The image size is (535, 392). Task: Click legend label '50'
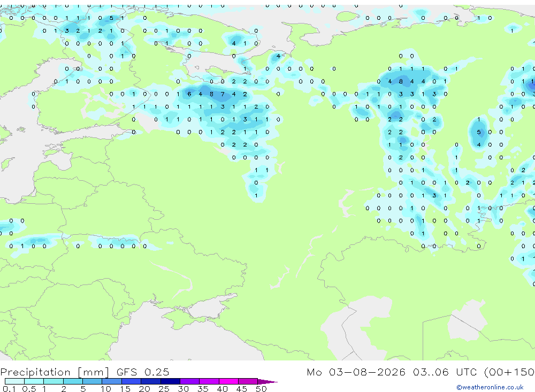tap(261, 389)
